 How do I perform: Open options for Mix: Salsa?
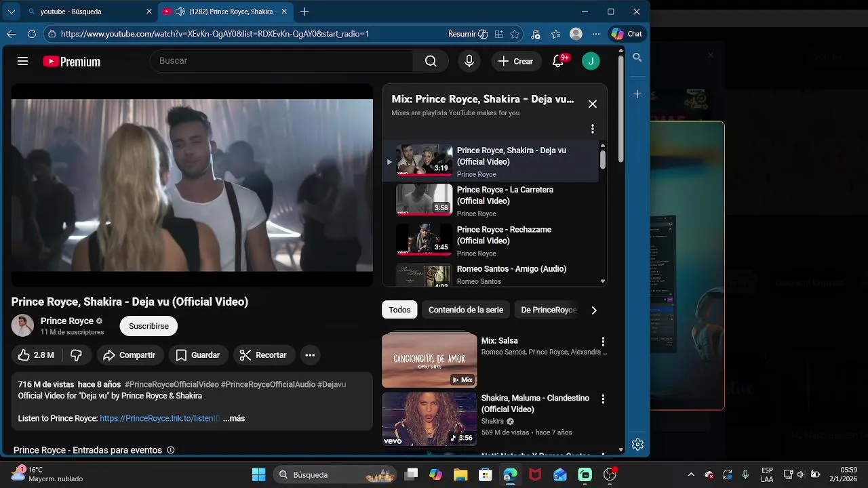pos(603,342)
